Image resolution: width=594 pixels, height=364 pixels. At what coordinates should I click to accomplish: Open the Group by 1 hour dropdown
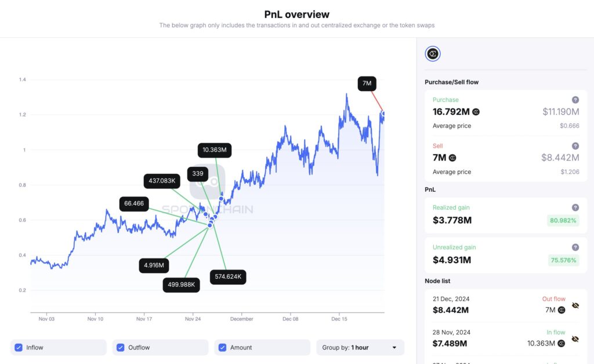(360, 347)
